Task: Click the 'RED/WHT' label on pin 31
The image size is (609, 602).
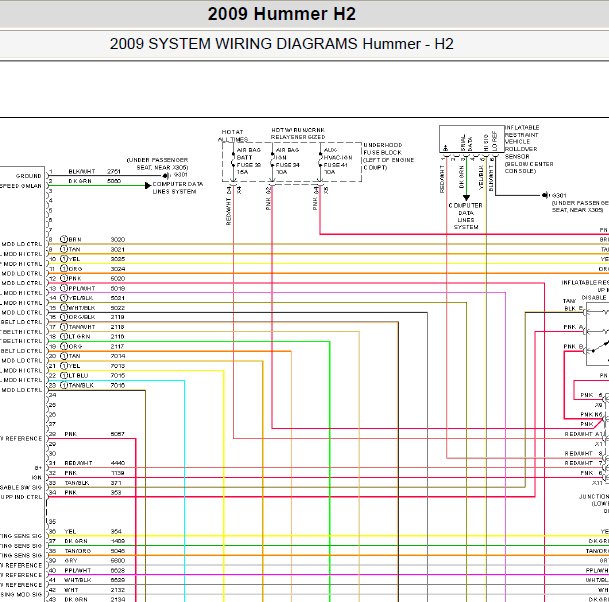Action: 78,463
